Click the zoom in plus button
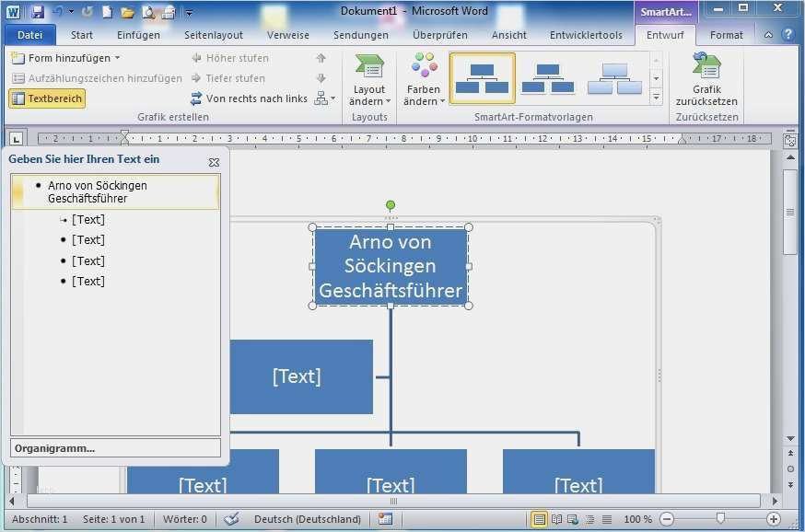 coord(774,519)
